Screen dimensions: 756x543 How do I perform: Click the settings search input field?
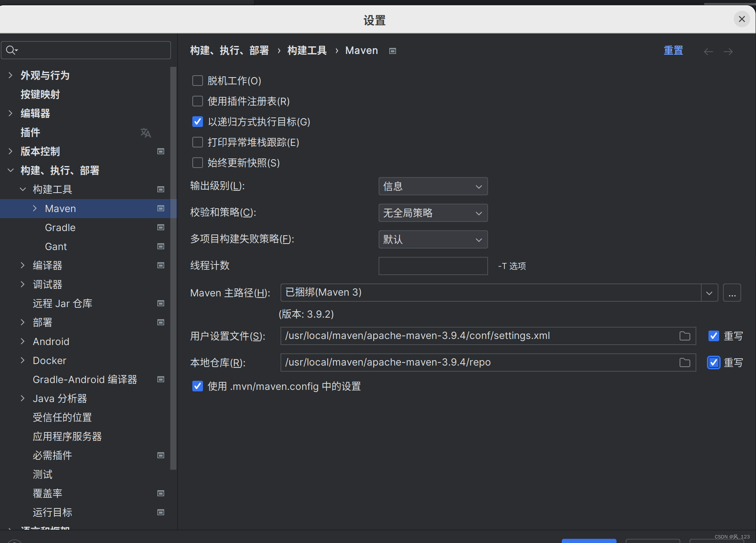tap(86, 50)
